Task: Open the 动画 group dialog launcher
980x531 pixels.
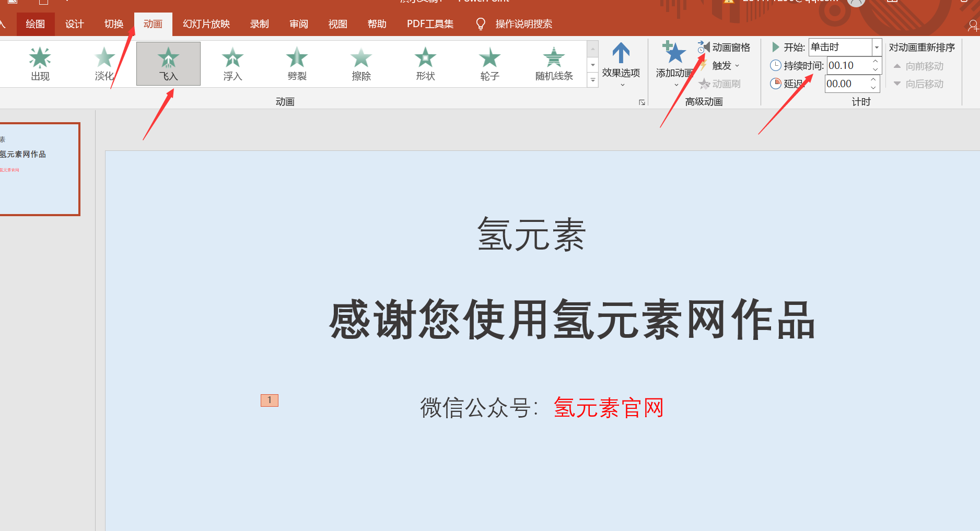Action: [x=642, y=102]
